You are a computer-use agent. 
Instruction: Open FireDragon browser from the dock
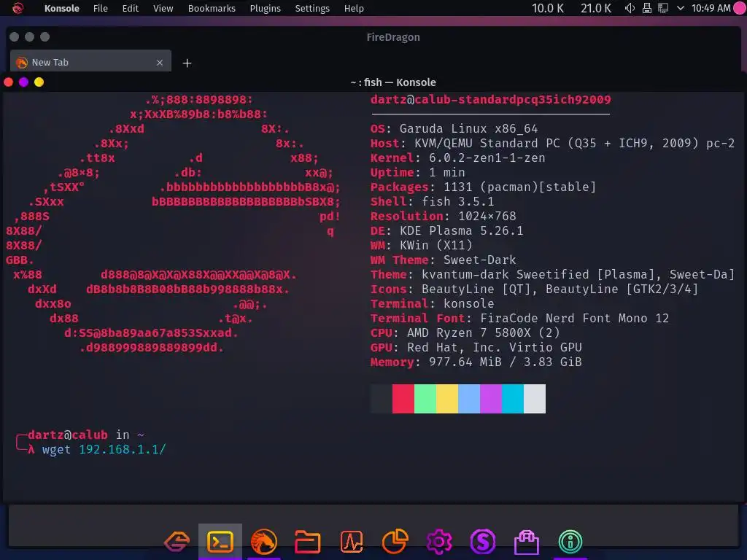coord(264,542)
